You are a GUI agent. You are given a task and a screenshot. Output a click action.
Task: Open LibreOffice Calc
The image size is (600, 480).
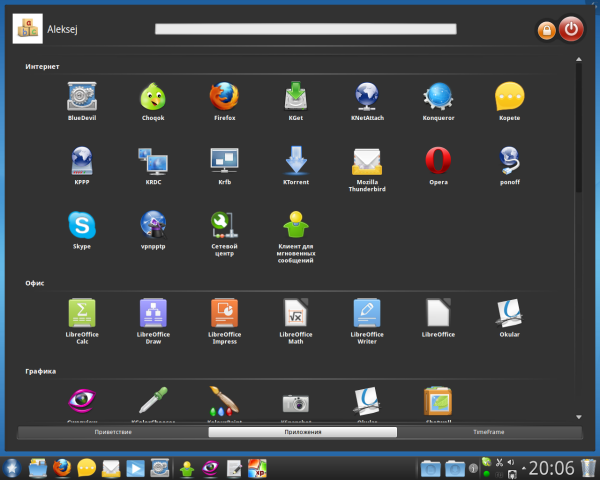tap(82, 321)
